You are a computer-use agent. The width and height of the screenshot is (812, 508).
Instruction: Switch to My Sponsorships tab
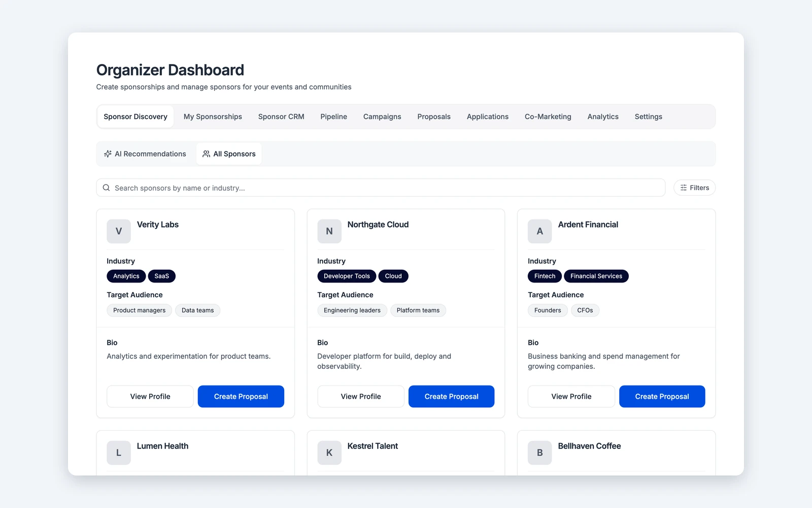[x=213, y=117]
